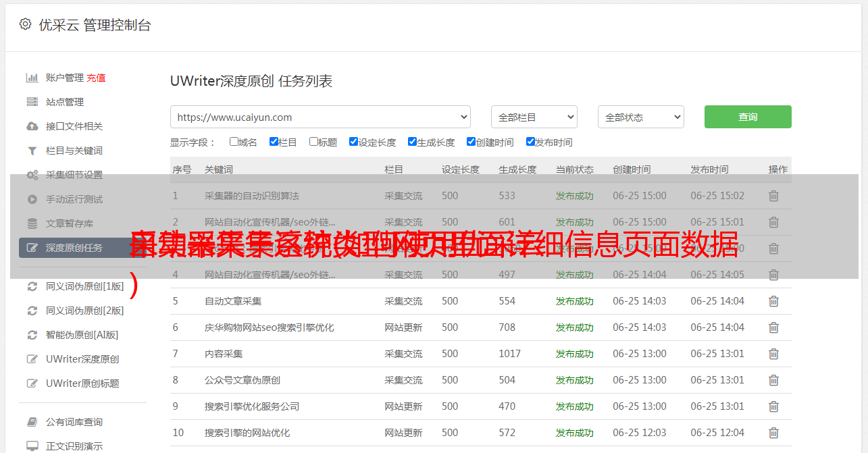Image resolution: width=868 pixels, height=453 pixels.
Task: Delete the 庆华购物网站seo搜索引擎优化 task
Action: [x=774, y=327]
